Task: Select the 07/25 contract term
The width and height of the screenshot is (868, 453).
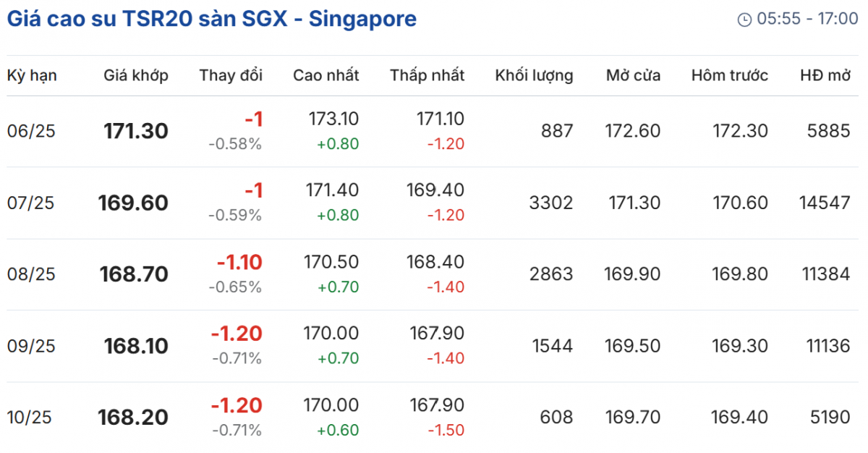Action: click(x=31, y=203)
